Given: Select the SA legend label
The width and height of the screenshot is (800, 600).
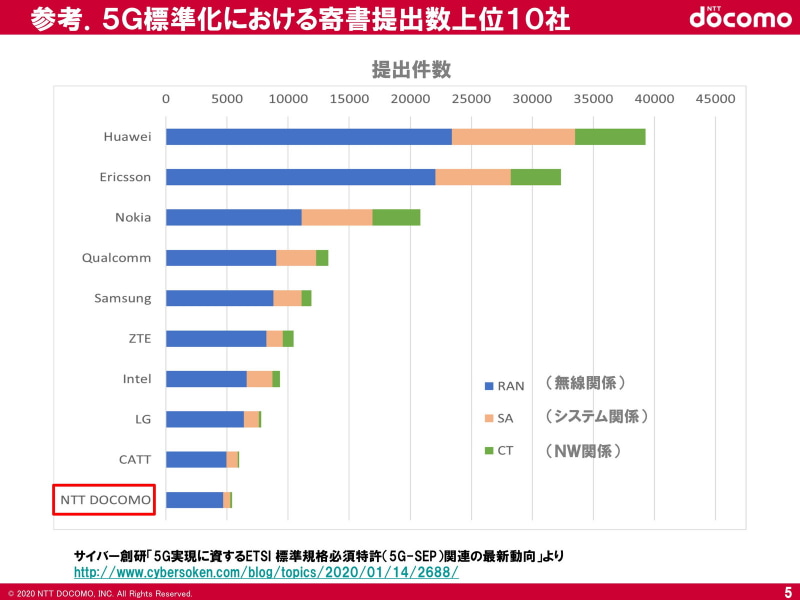Looking at the screenshot, I should pos(505,418).
